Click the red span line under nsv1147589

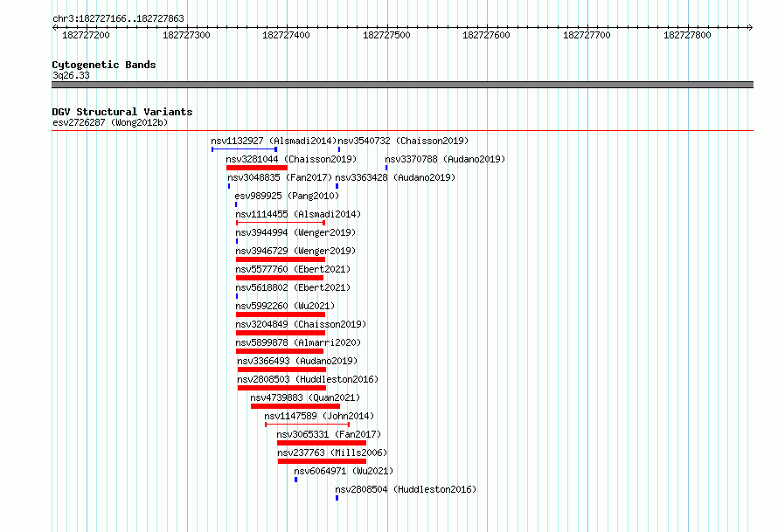click(307, 425)
